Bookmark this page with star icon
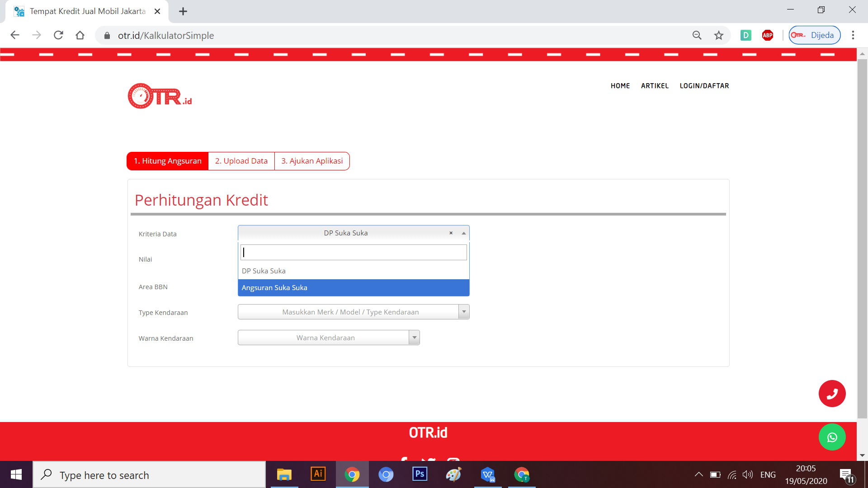 coord(718,35)
